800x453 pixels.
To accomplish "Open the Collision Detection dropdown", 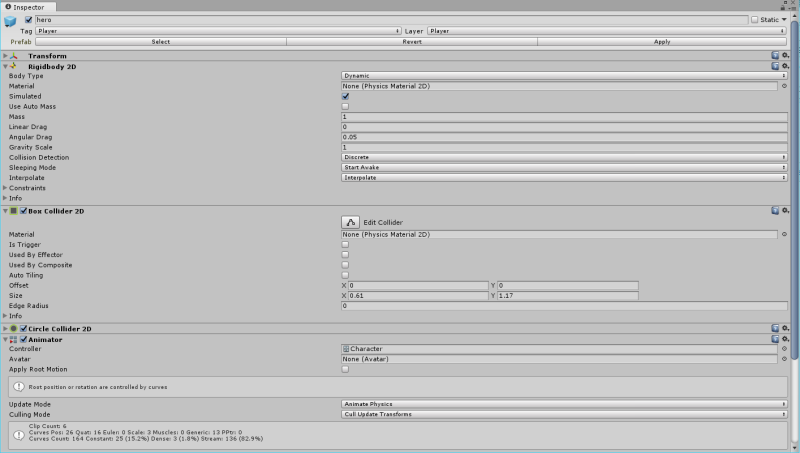I will pyautogui.click(x=564, y=157).
